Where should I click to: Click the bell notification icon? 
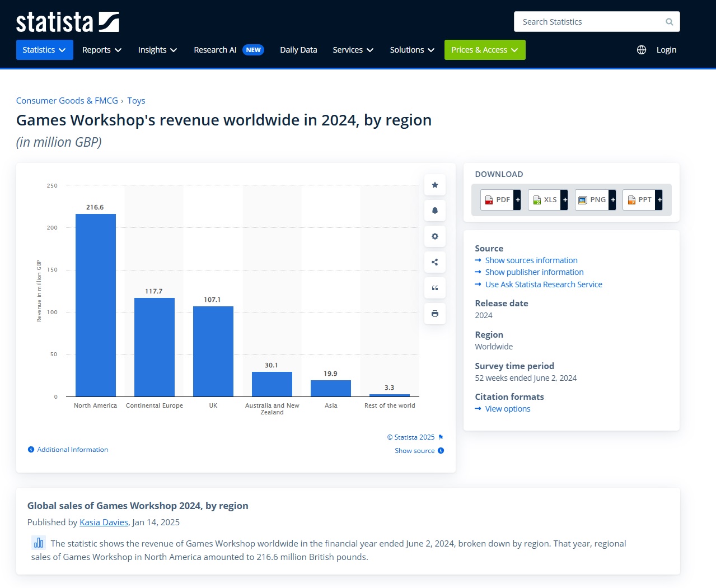[x=435, y=211]
